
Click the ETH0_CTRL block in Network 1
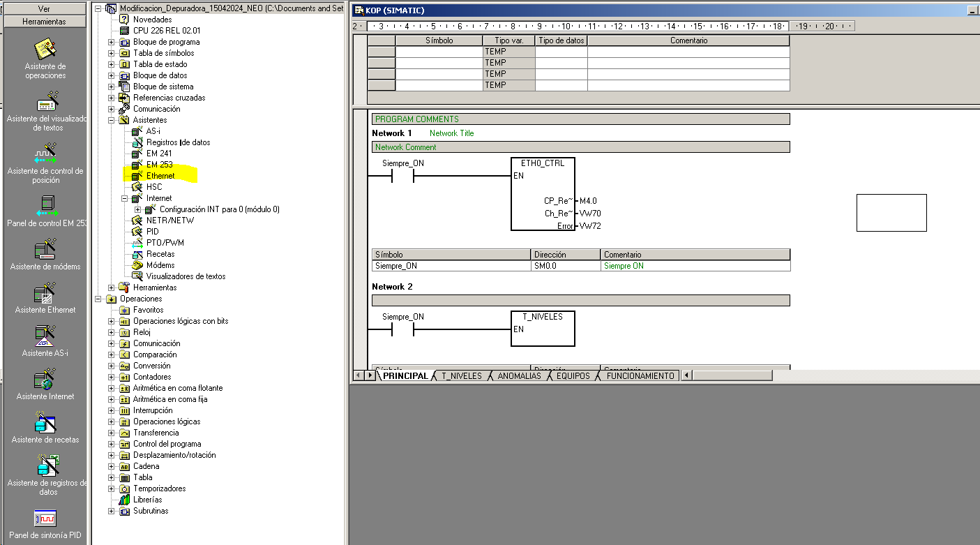543,194
